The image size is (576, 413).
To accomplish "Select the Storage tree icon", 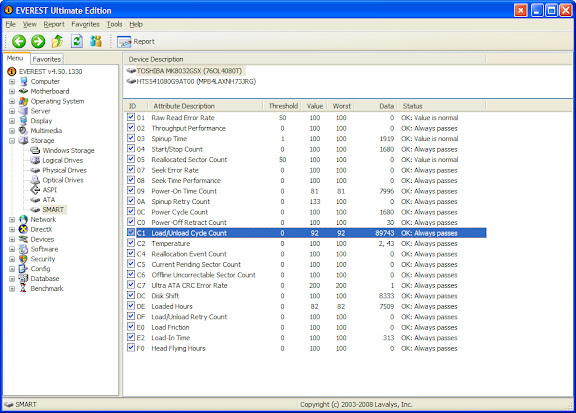I will click(24, 140).
